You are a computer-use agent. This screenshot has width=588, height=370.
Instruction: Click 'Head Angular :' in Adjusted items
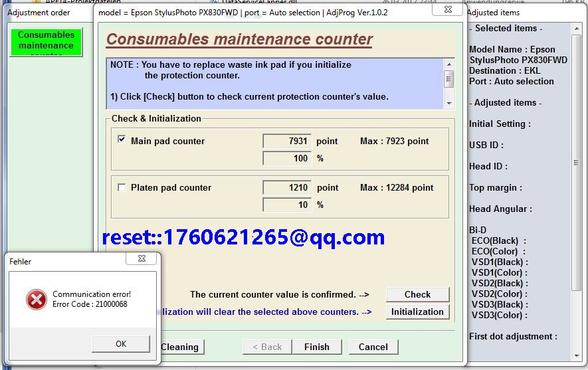pos(500,209)
